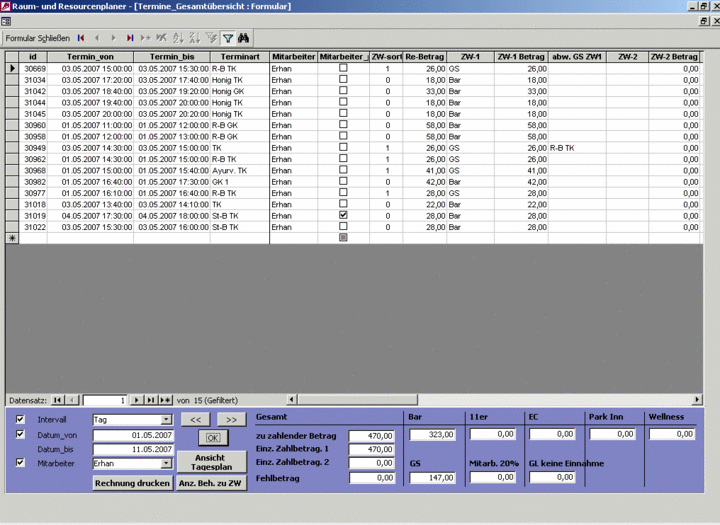Click the horizontal scrollbar thumb
The width and height of the screenshot is (720, 525).
(x=357, y=400)
